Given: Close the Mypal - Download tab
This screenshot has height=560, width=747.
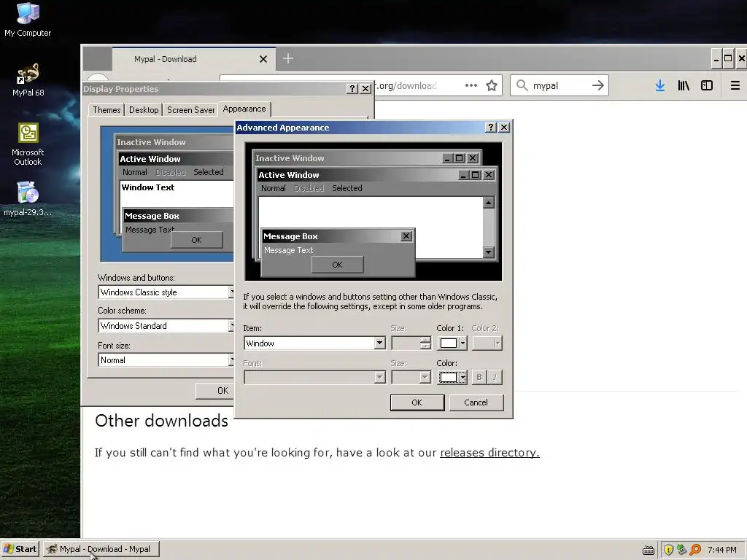Looking at the screenshot, I should coord(263,59).
